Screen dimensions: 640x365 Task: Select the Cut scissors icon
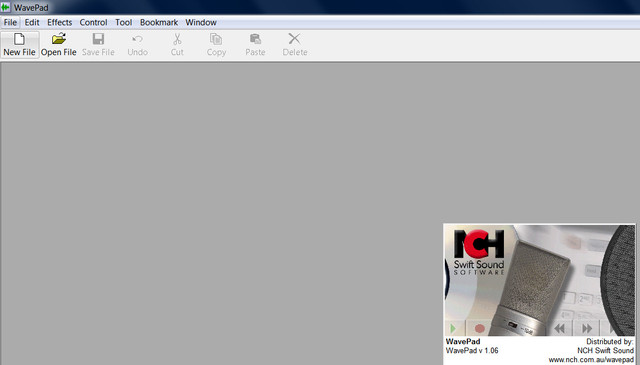177,39
